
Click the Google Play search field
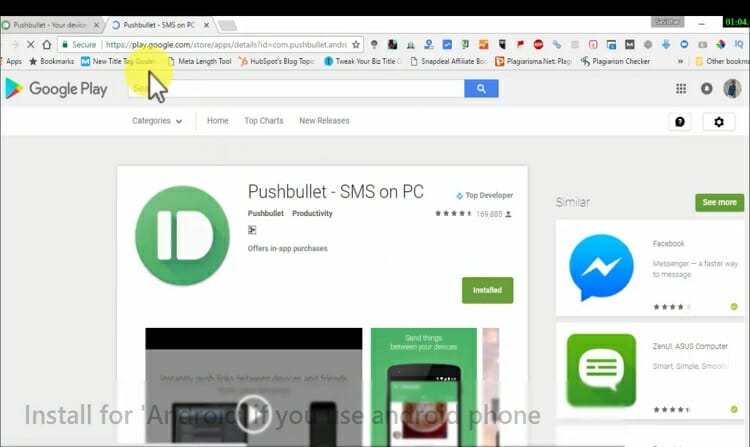click(x=296, y=88)
